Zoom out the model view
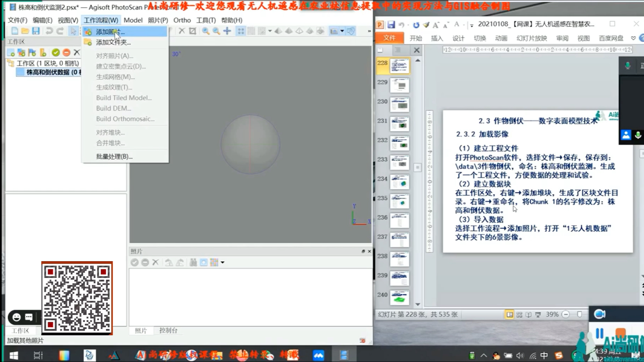 click(216, 31)
